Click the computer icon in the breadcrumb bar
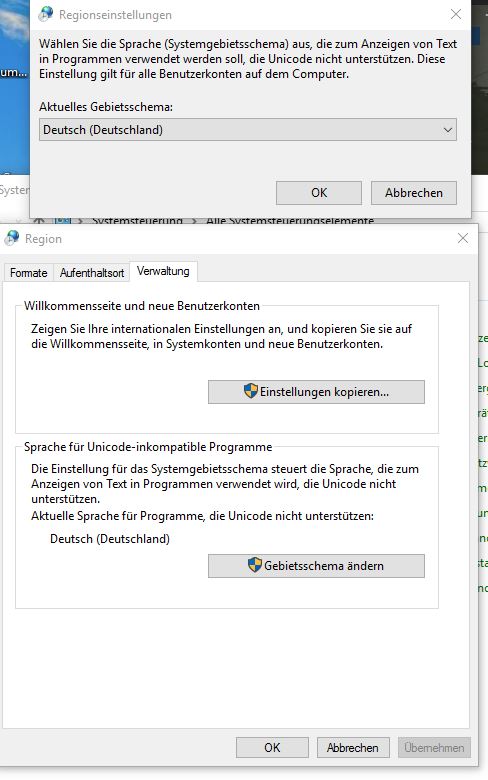The width and height of the screenshot is (488, 780). (x=62, y=221)
